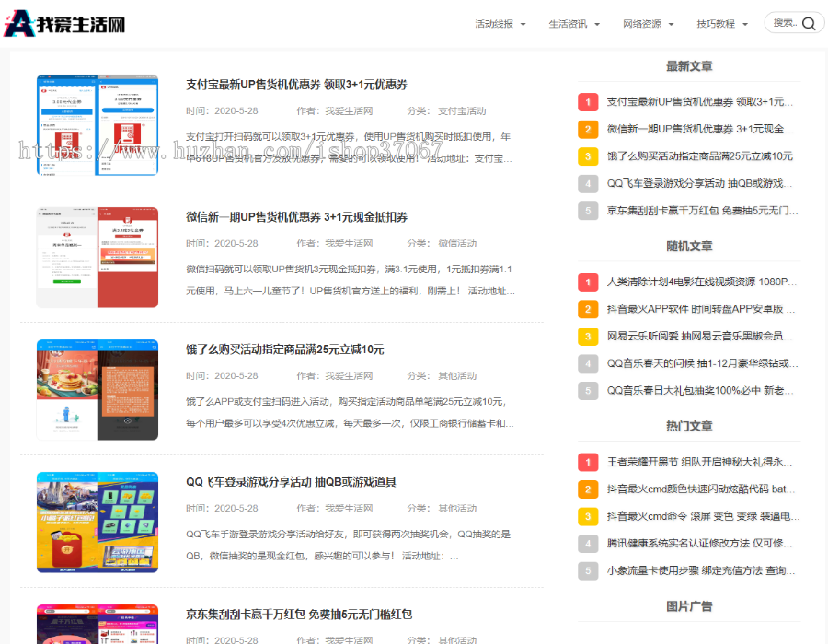Expand the arrow beside 技巧教程
The width and height of the screenshot is (828, 644).
[745, 24]
